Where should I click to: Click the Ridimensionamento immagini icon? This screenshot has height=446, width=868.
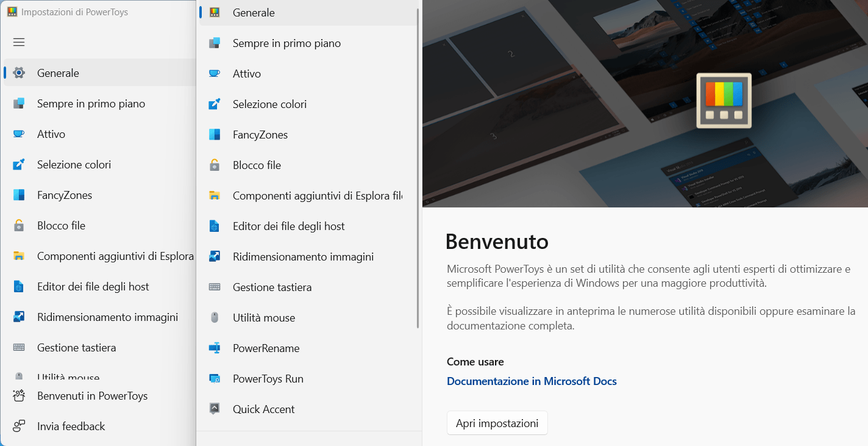click(x=215, y=256)
